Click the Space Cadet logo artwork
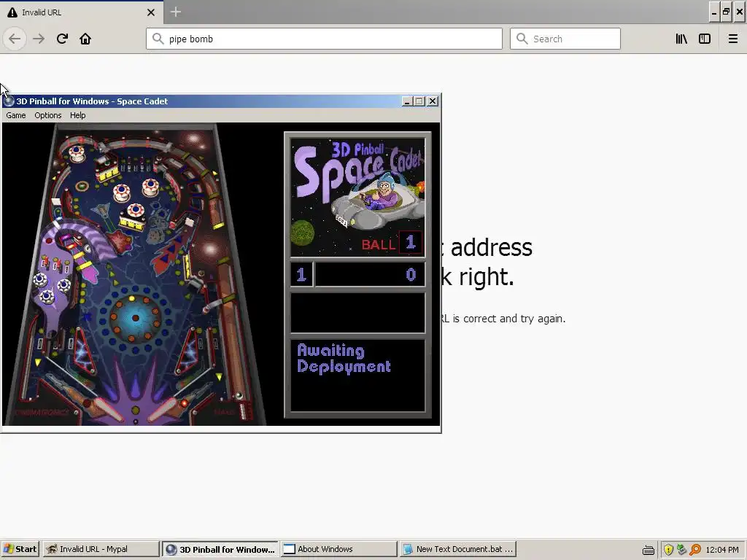This screenshot has height=560, width=747. click(357, 197)
